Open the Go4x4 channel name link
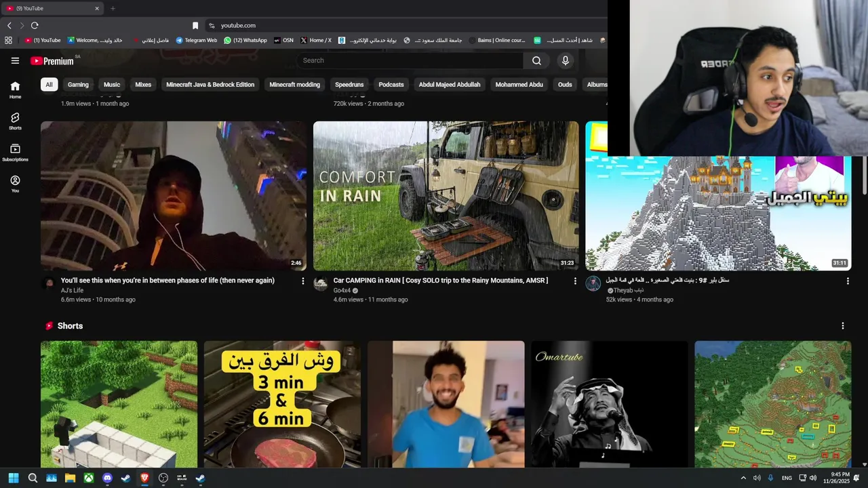 (342, 291)
